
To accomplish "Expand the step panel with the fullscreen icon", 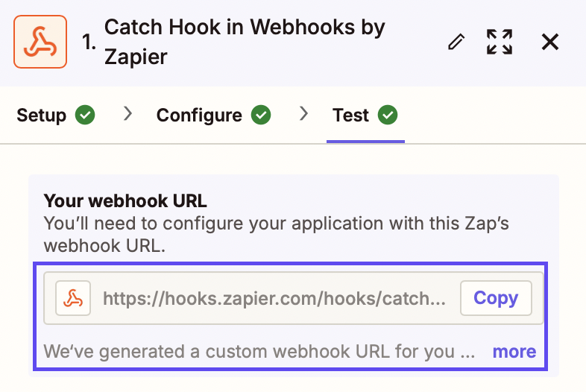I will 500,42.
